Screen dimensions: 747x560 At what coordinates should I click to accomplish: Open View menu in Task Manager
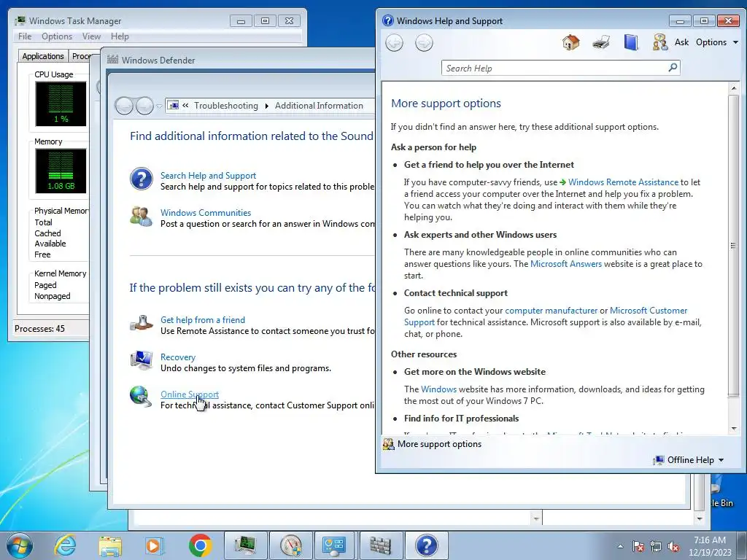(x=91, y=36)
